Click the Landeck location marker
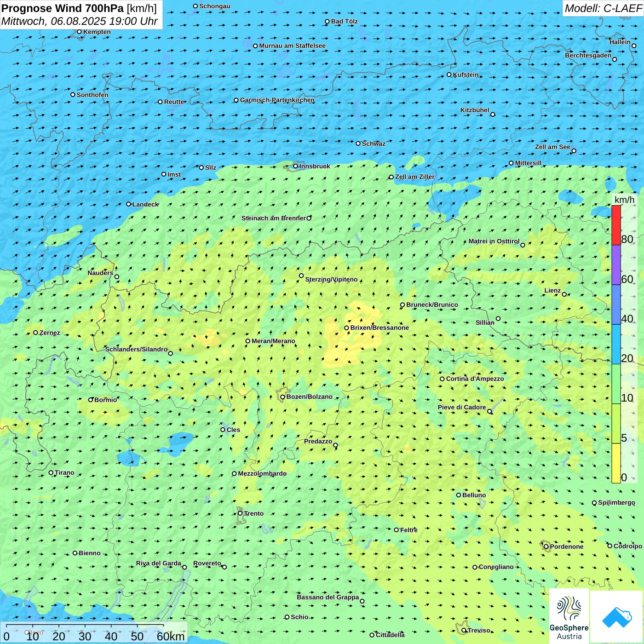 128,204
